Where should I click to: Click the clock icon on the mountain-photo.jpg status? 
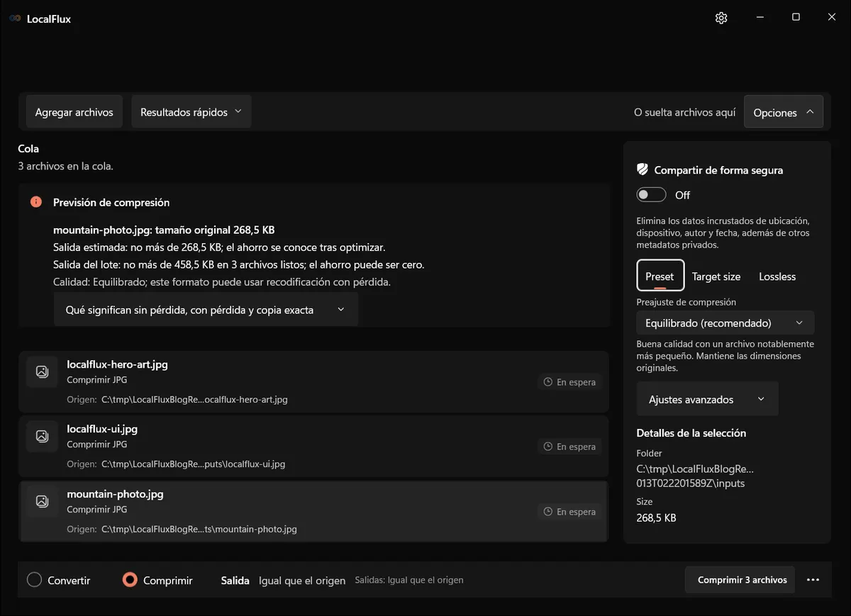point(547,512)
